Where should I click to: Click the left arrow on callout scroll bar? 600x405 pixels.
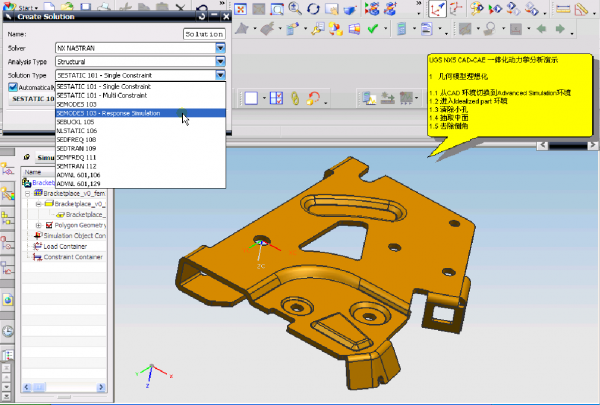543,145
